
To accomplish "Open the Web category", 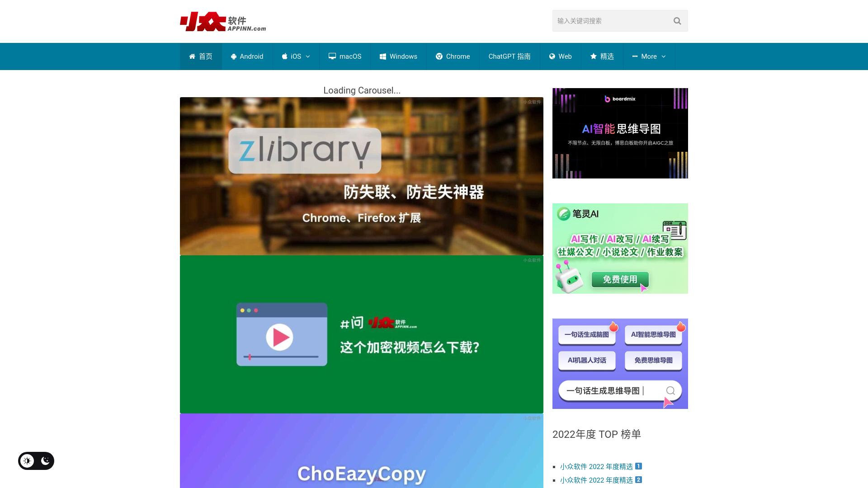I will pos(561,56).
